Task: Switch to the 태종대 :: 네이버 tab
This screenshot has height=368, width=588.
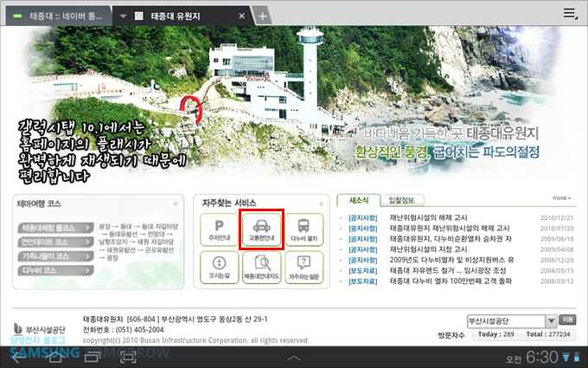Action: pos(58,16)
